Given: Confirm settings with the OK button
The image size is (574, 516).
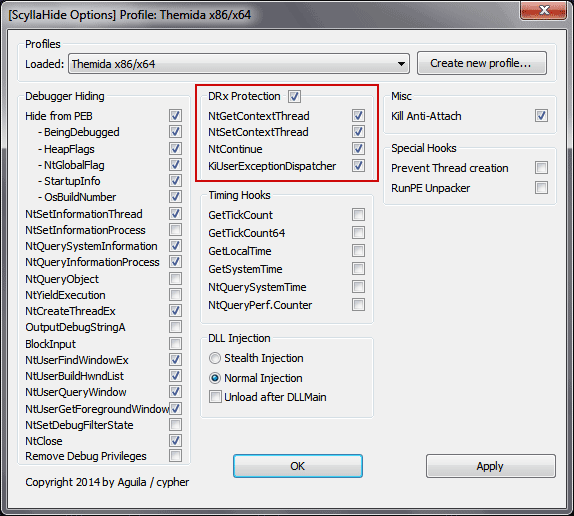Looking at the screenshot, I should click(298, 466).
